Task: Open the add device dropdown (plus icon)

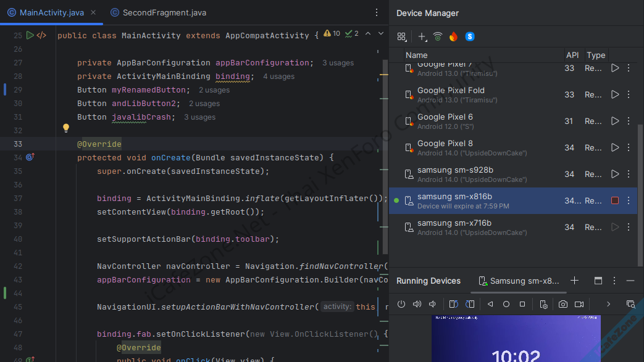Action: tap(422, 37)
